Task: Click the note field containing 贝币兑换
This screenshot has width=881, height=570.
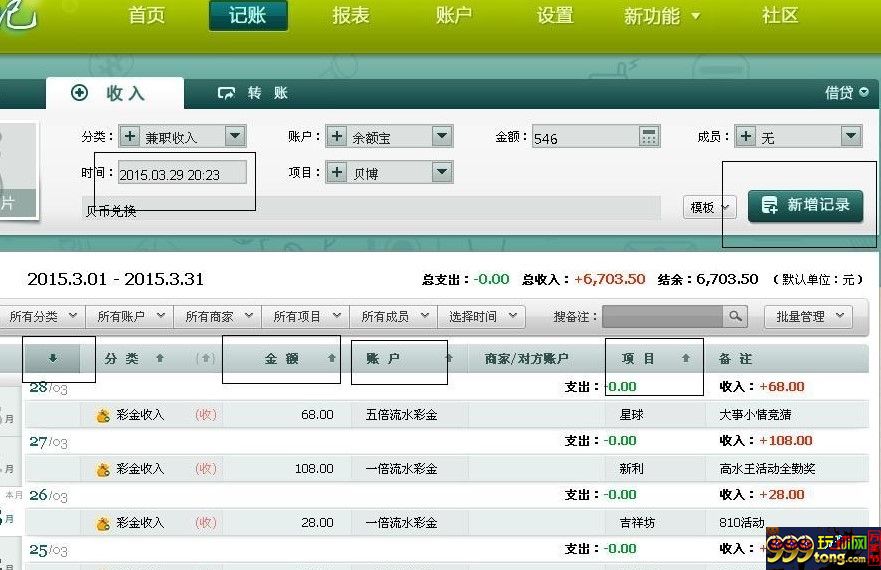Action: 371,209
